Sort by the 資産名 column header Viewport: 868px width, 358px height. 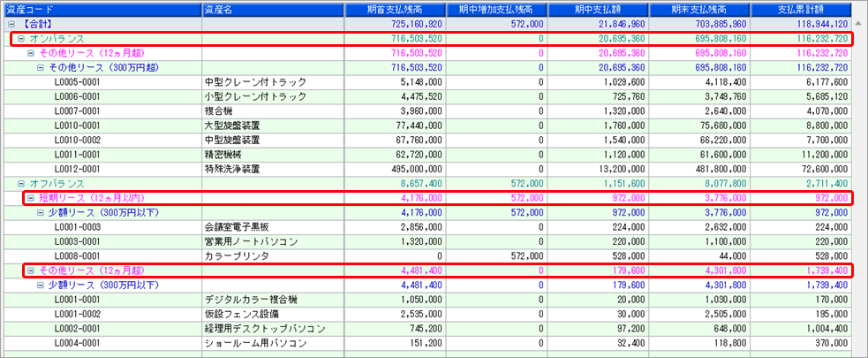tap(273, 10)
